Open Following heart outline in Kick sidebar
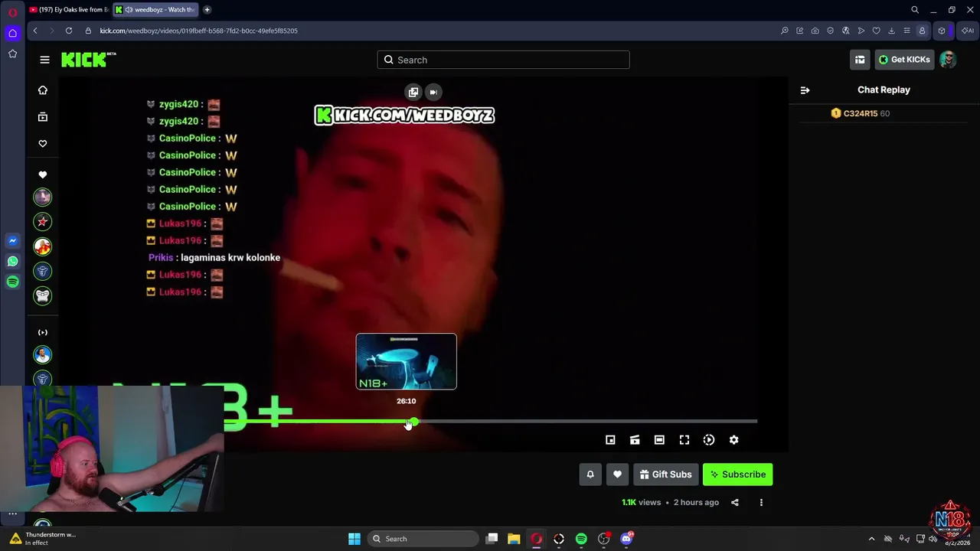Image resolution: width=980 pixels, height=551 pixels. (43, 143)
